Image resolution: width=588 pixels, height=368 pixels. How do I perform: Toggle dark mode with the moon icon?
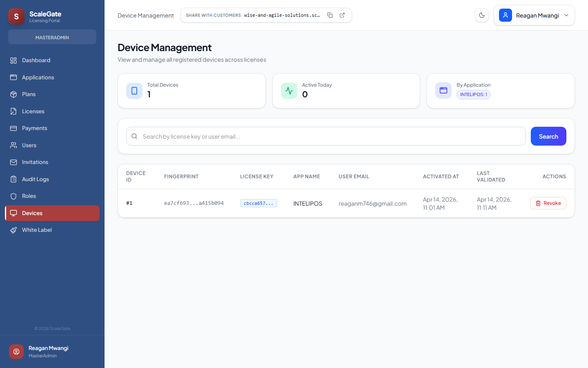pos(481,15)
